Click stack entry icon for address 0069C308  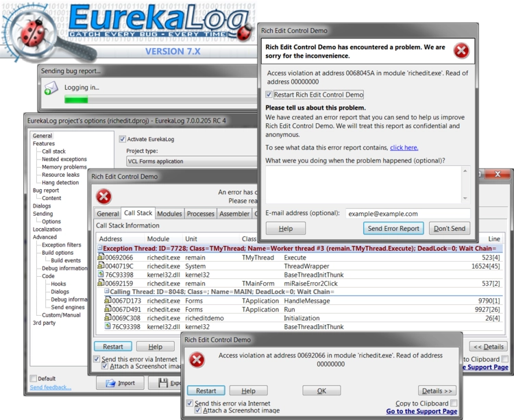pyautogui.click(x=108, y=317)
